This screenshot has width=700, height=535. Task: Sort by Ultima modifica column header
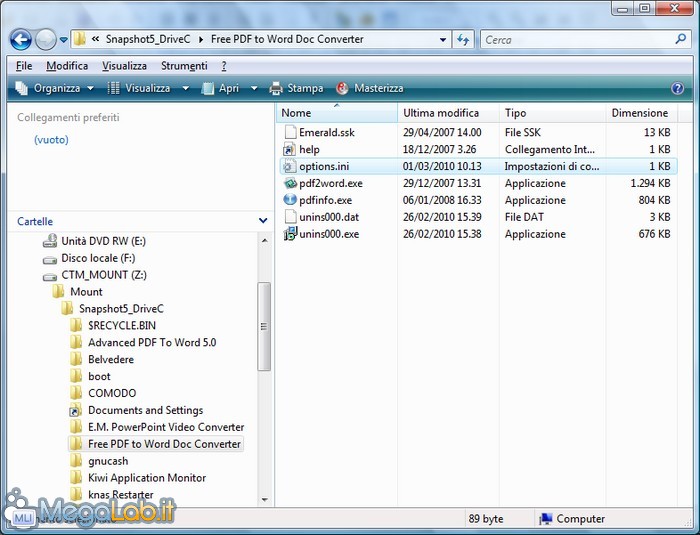click(x=448, y=113)
